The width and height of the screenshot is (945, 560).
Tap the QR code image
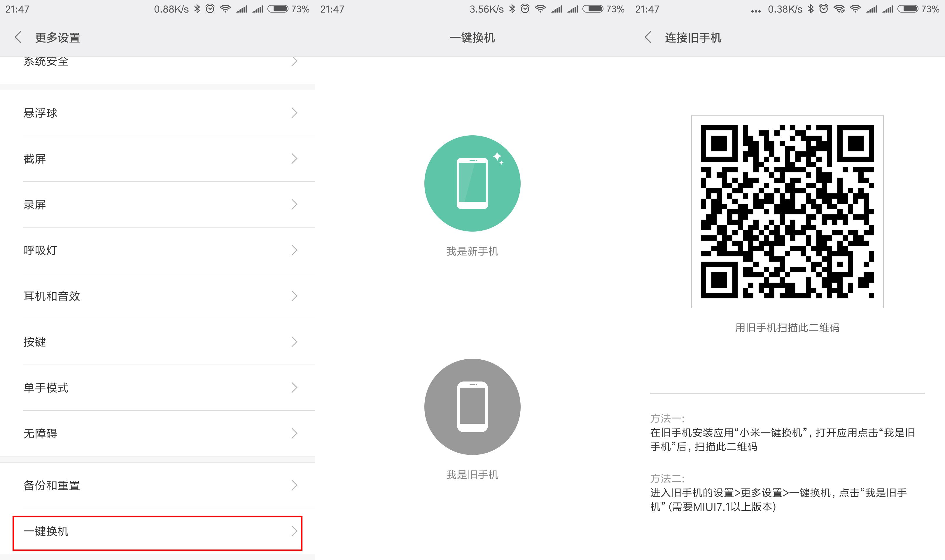pos(787,212)
